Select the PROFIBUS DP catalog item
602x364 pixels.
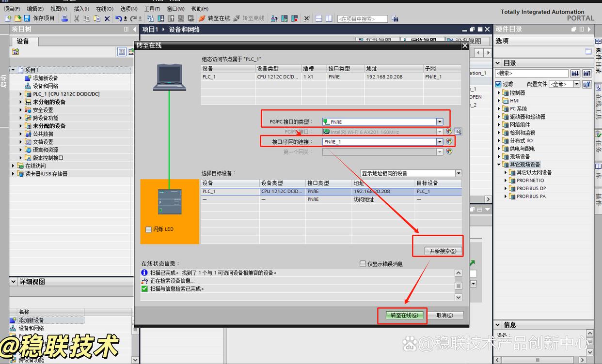pos(531,188)
